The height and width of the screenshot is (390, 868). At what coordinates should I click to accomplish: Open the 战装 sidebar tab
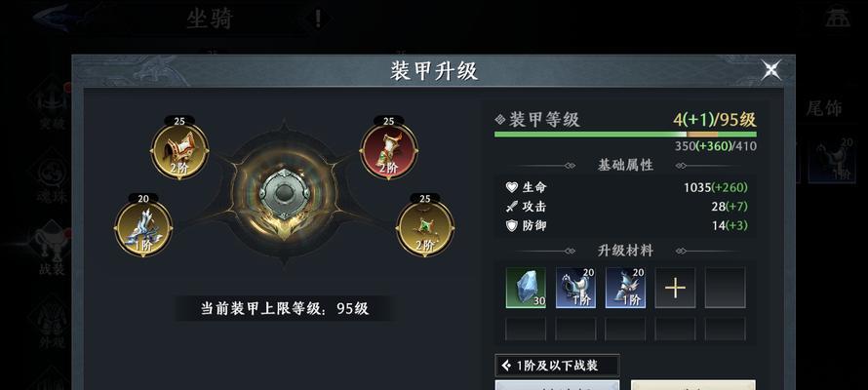52,251
